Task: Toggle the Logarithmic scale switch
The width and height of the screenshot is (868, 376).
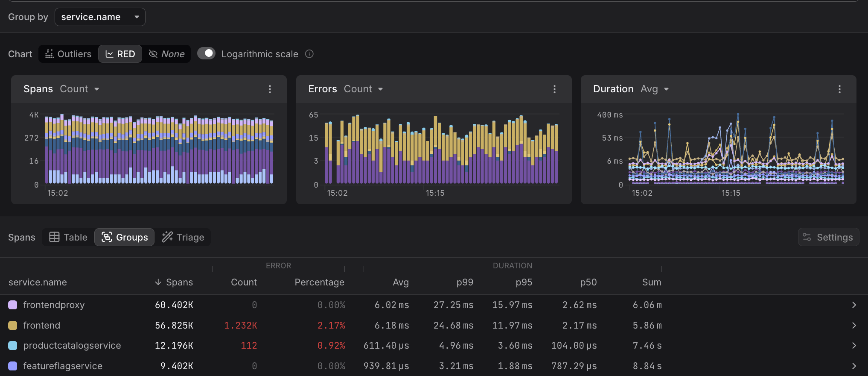Action: click(207, 53)
